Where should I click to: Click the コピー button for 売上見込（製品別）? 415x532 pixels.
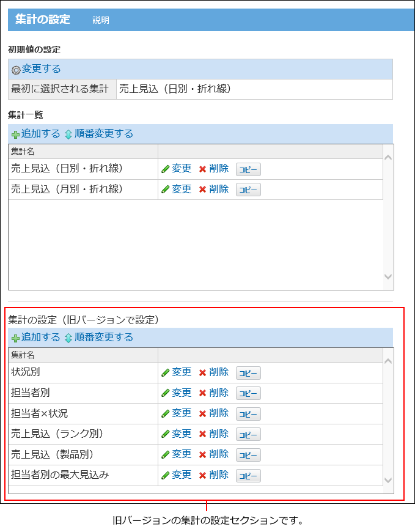tap(248, 455)
